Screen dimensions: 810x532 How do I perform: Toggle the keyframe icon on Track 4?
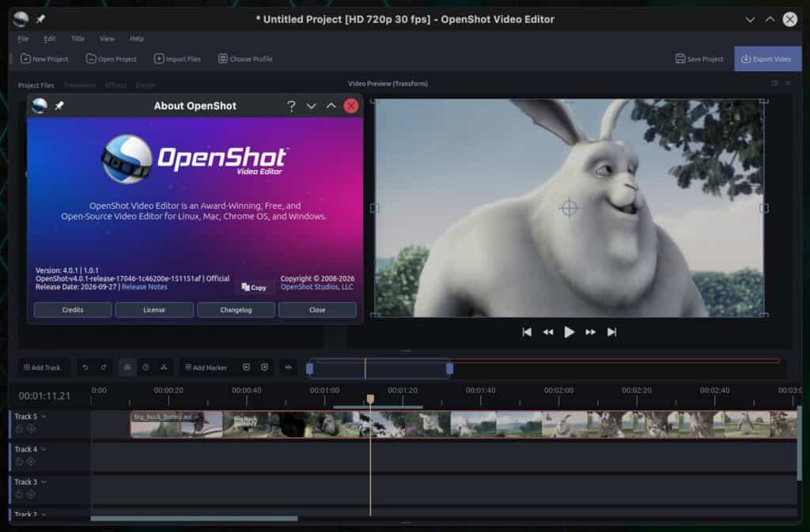(31, 462)
